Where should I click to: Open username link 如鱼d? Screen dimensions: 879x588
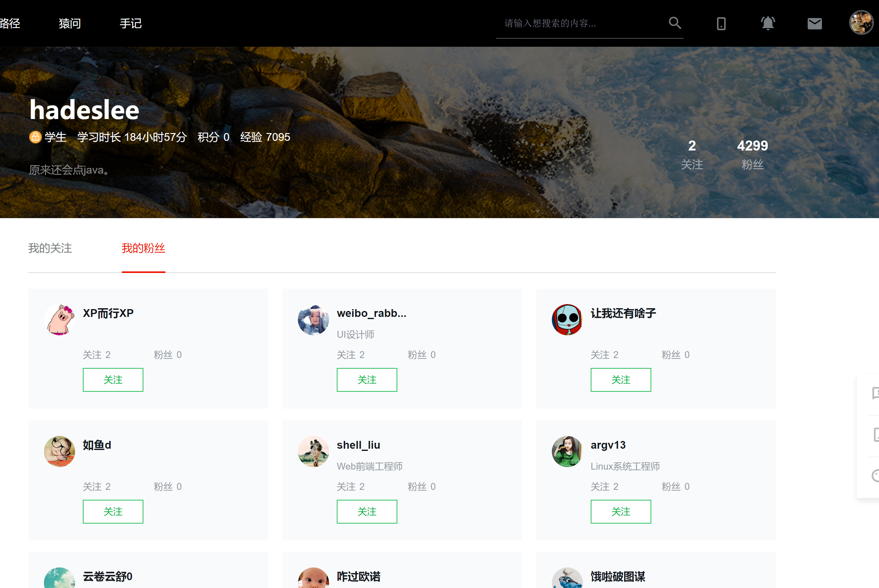point(97,445)
